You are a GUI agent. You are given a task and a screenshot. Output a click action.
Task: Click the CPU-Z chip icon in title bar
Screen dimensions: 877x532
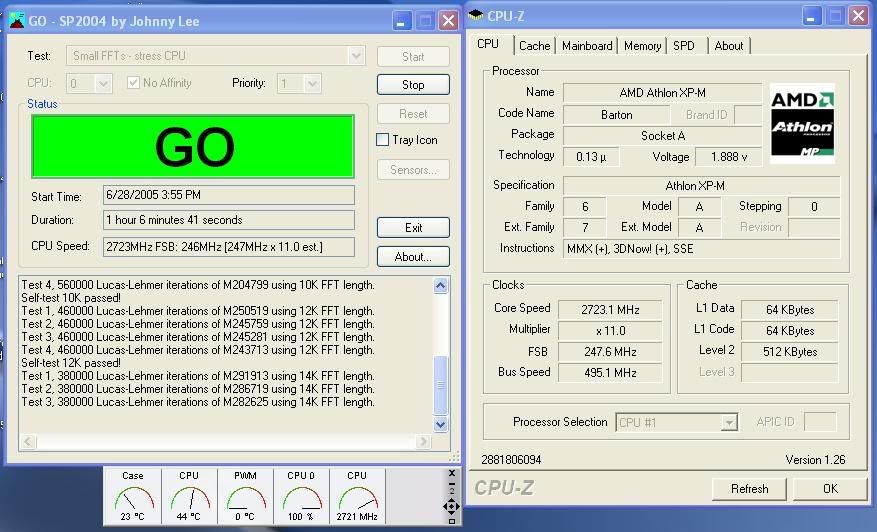(475, 15)
